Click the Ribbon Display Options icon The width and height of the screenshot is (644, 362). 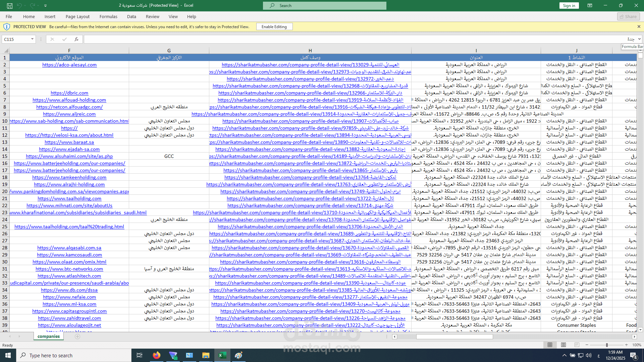pyautogui.click(x=590, y=5)
